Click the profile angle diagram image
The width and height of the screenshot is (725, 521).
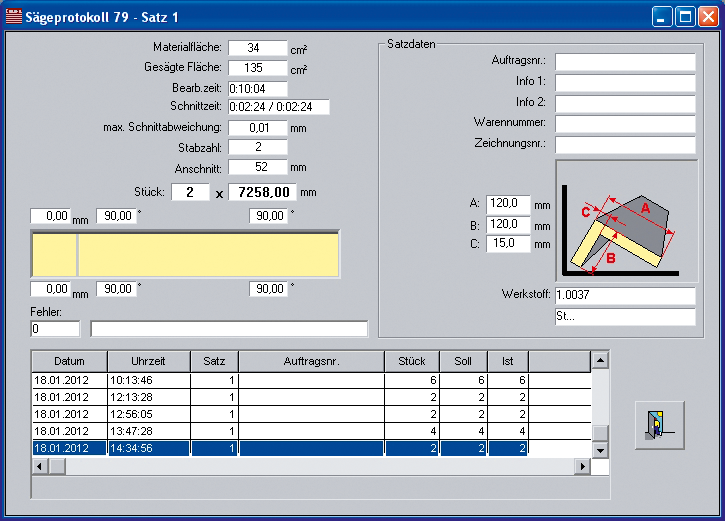pyautogui.click(x=627, y=221)
